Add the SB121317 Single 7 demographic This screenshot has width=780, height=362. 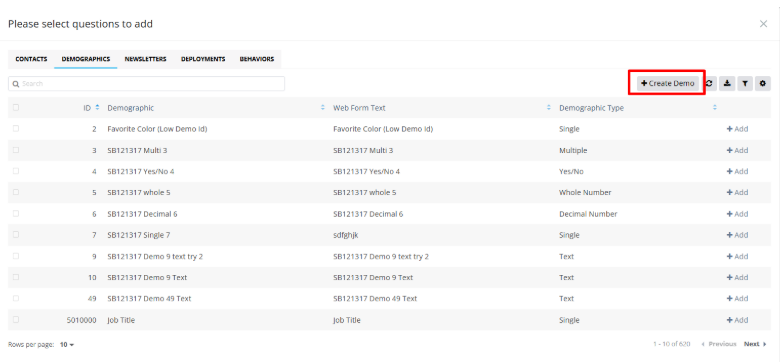point(737,235)
